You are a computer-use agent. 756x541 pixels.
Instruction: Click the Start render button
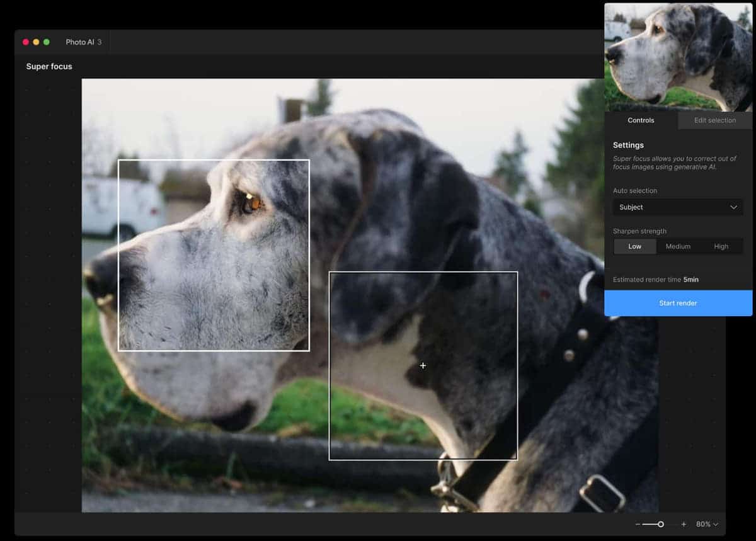(x=678, y=303)
